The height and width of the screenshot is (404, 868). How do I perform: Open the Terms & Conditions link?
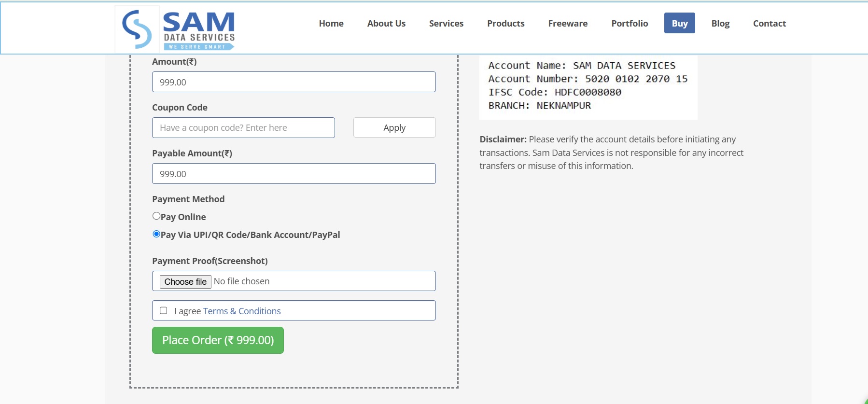(242, 311)
